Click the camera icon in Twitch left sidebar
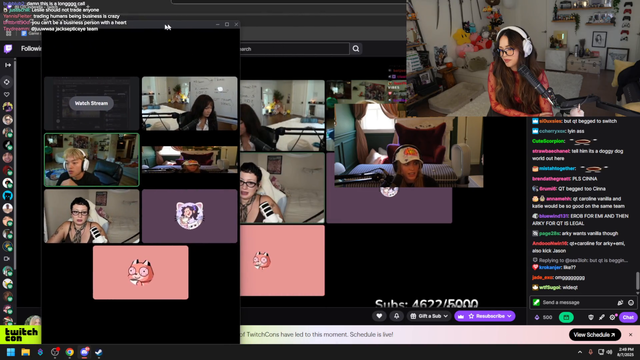Screen dimensions: 640x360 (x=7, y=258)
